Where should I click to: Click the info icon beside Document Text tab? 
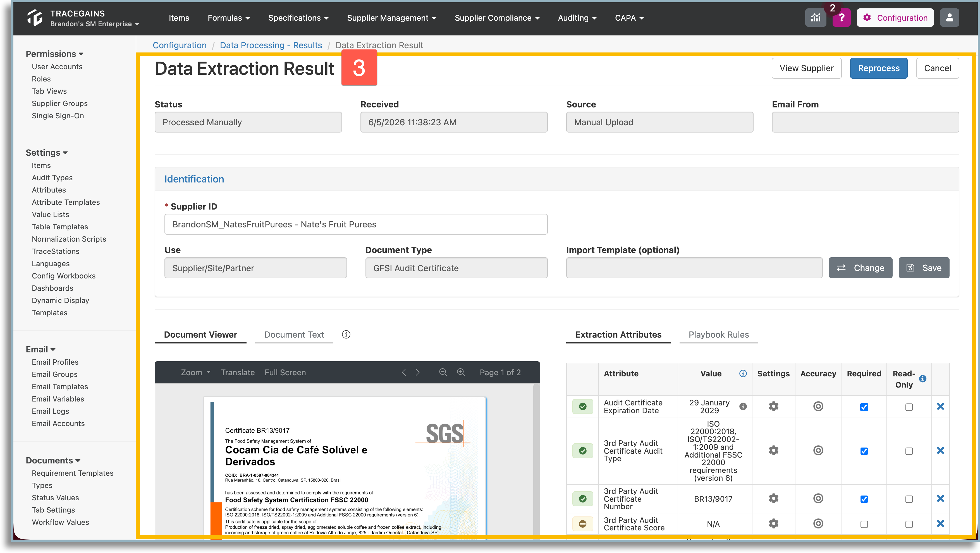click(x=346, y=335)
